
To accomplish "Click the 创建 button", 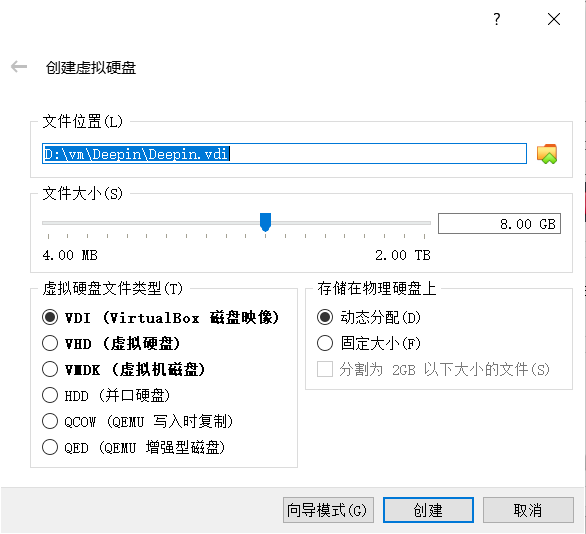I will click(428, 510).
